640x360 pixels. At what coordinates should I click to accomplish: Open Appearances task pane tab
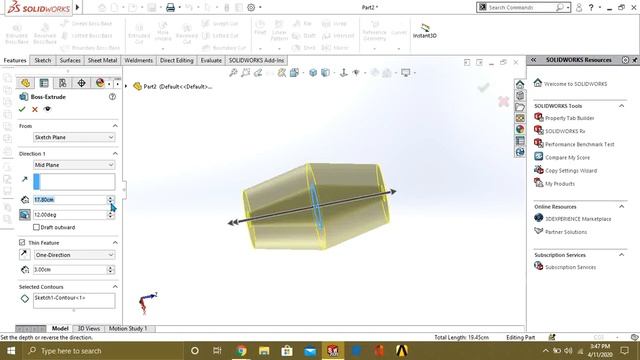520,129
